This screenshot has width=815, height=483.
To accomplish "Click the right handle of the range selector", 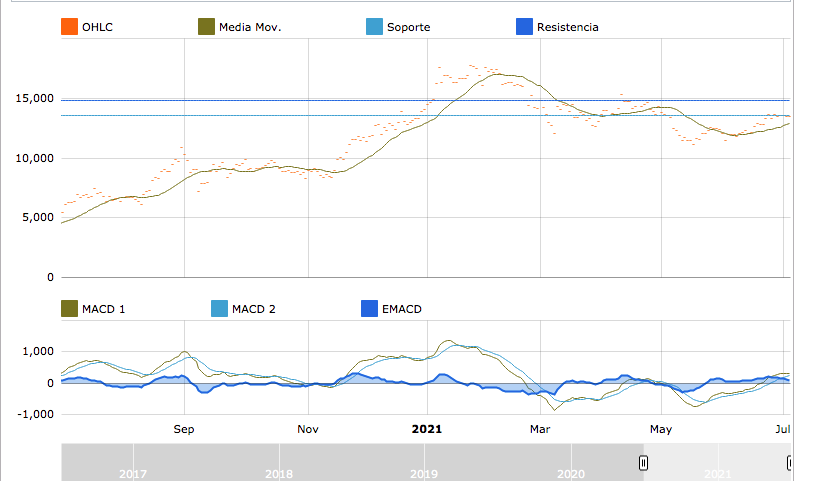I will [789, 462].
